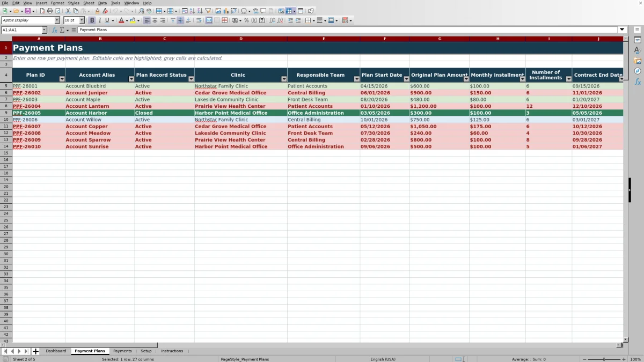The image size is (644, 362).
Task: Open the Data menu
Action: (x=102, y=3)
